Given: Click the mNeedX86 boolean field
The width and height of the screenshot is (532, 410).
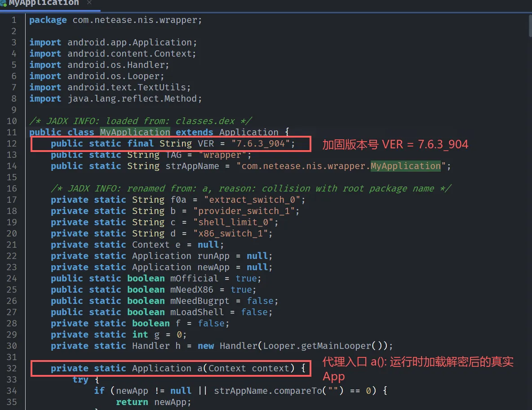Looking at the screenshot, I should pyautogui.click(x=192, y=290).
